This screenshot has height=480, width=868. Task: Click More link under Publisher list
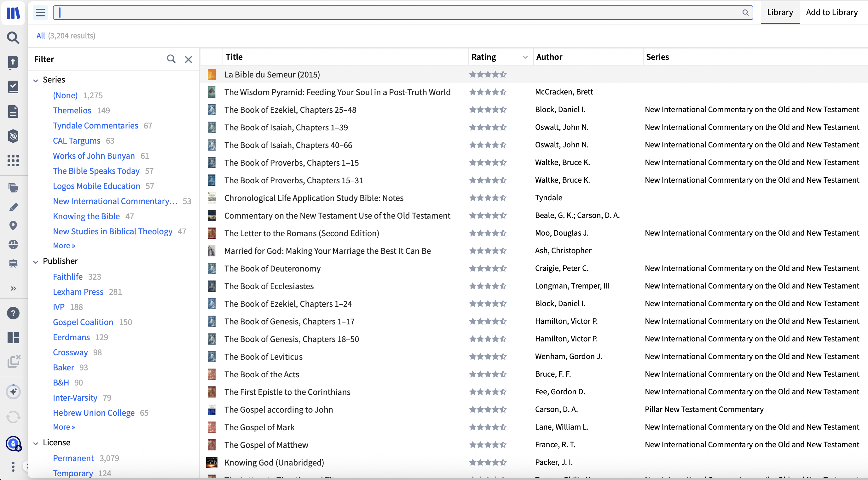point(64,427)
